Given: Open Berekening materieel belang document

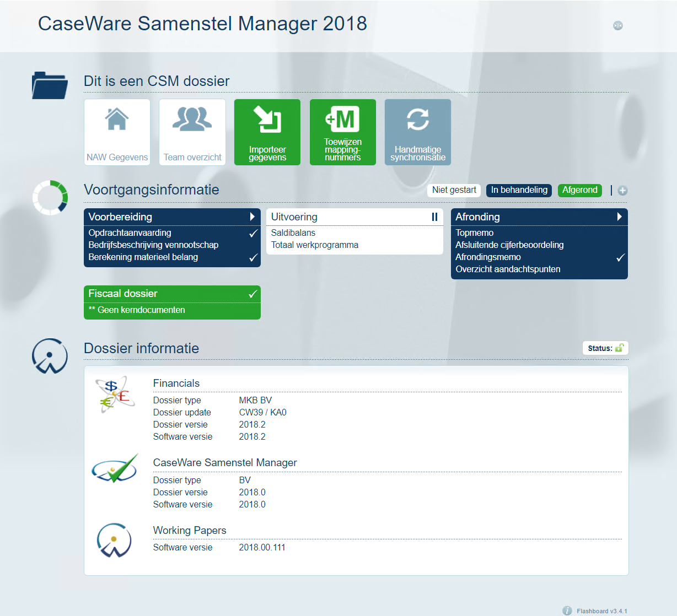Looking at the screenshot, I should pyautogui.click(x=143, y=257).
